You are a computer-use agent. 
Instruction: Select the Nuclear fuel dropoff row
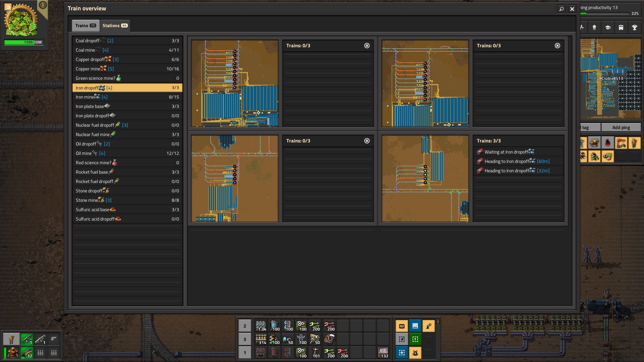pos(127,125)
